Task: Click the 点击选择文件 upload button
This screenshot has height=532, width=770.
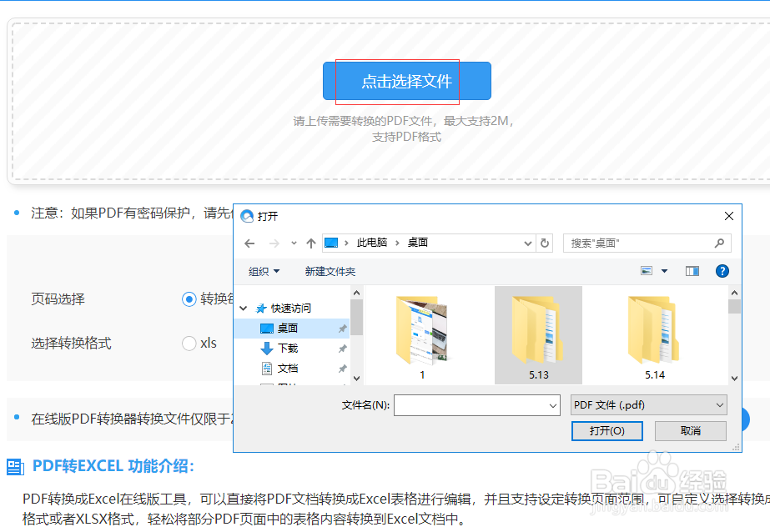Action: [406, 81]
